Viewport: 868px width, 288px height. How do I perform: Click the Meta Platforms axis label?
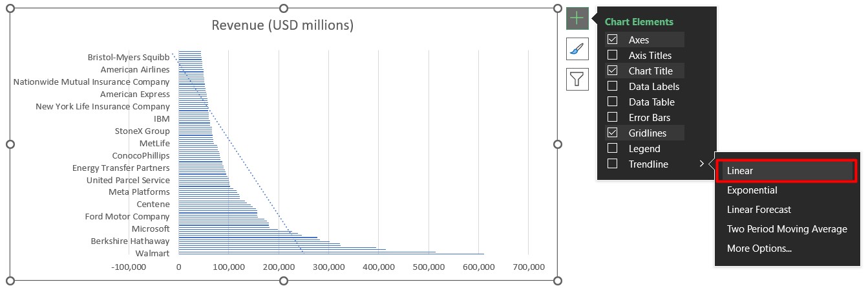[x=139, y=192]
